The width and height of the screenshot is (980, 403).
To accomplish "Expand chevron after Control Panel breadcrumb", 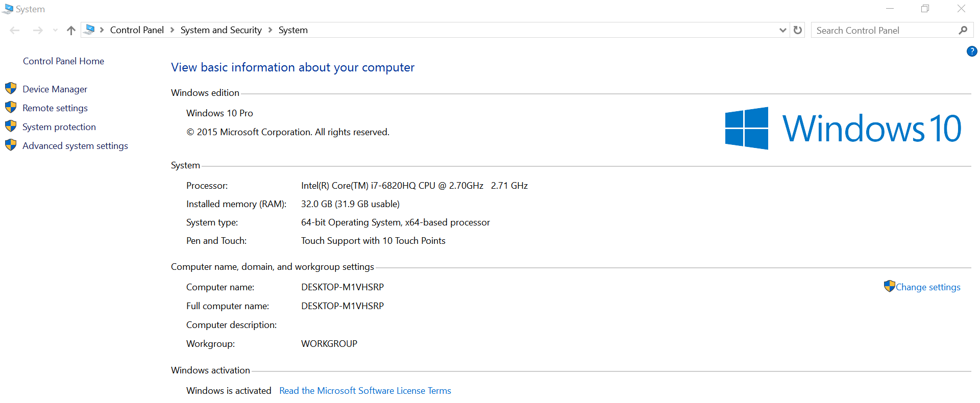I will coord(173,30).
